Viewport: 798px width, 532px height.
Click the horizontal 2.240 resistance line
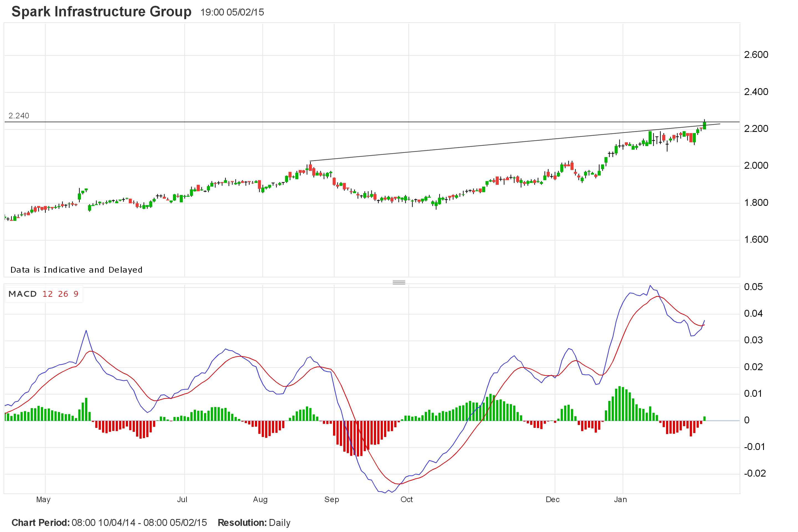tap(372, 122)
